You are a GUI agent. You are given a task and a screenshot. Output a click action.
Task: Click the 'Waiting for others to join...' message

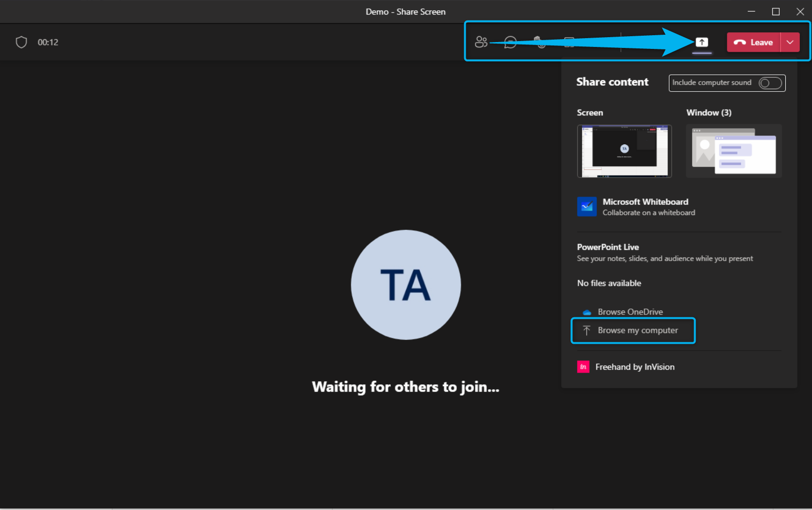coord(406,387)
